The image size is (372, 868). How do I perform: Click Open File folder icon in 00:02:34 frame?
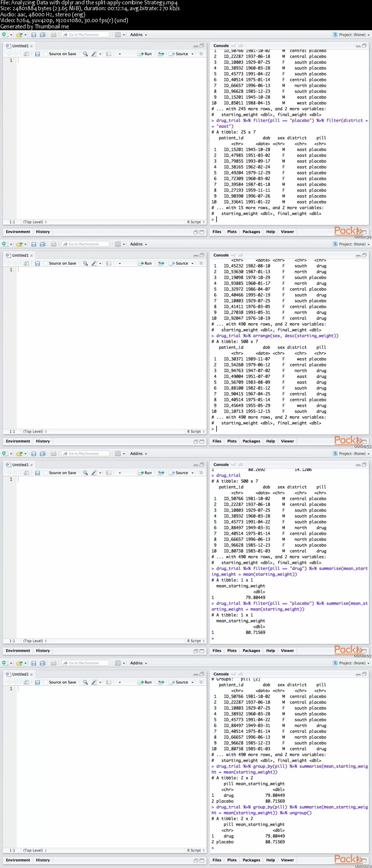(x=19, y=35)
